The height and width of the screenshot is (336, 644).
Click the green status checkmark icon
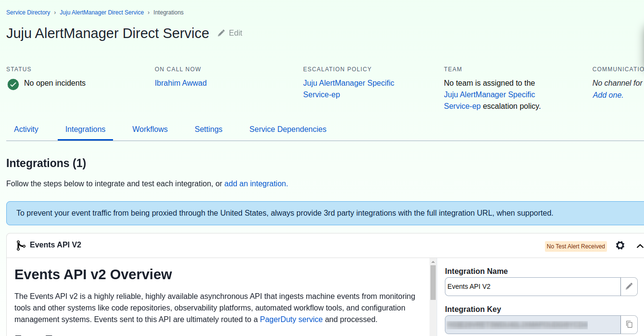[x=13, y=84]
